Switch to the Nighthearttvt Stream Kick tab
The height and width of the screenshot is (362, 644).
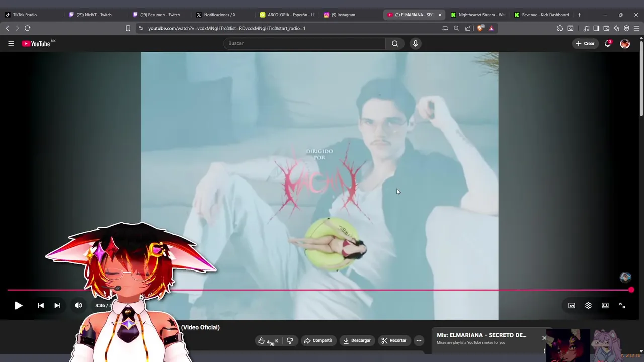[478, 15]
